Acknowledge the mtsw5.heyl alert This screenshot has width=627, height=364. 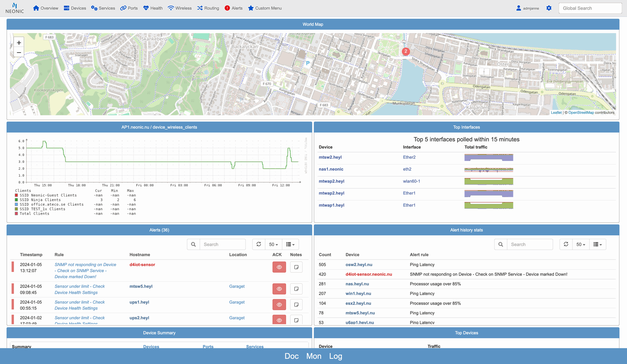(x=279, y=289)
